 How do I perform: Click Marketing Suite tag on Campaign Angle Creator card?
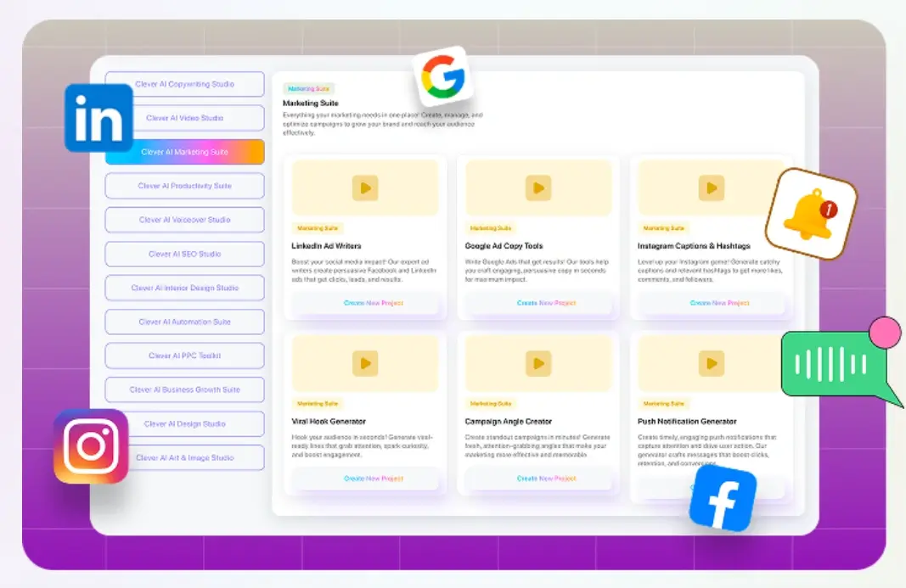click(x=491, y=404)
